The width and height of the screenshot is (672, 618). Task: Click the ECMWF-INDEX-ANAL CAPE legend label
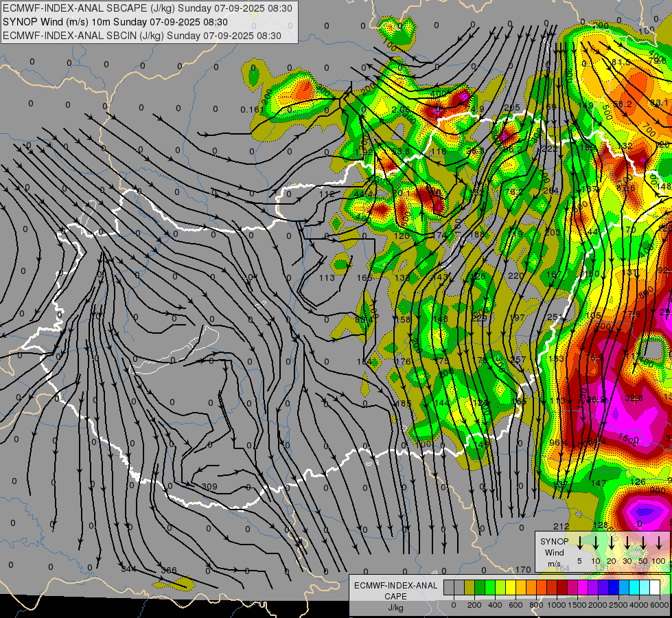click(395, 591)
